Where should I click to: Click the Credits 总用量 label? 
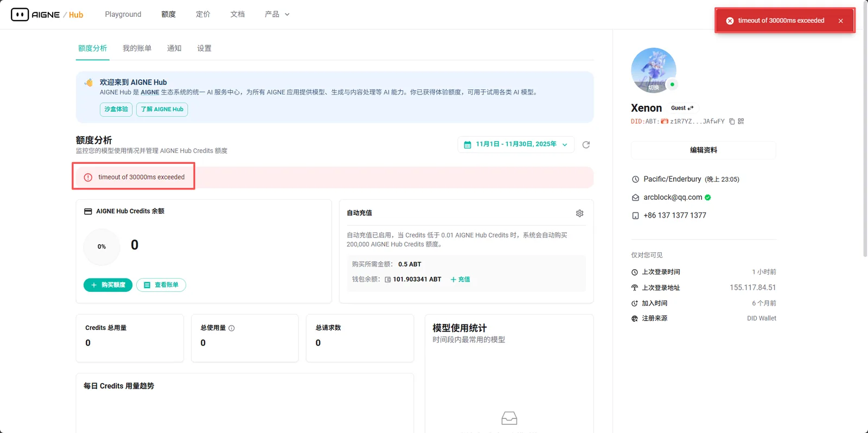point(106,328)
